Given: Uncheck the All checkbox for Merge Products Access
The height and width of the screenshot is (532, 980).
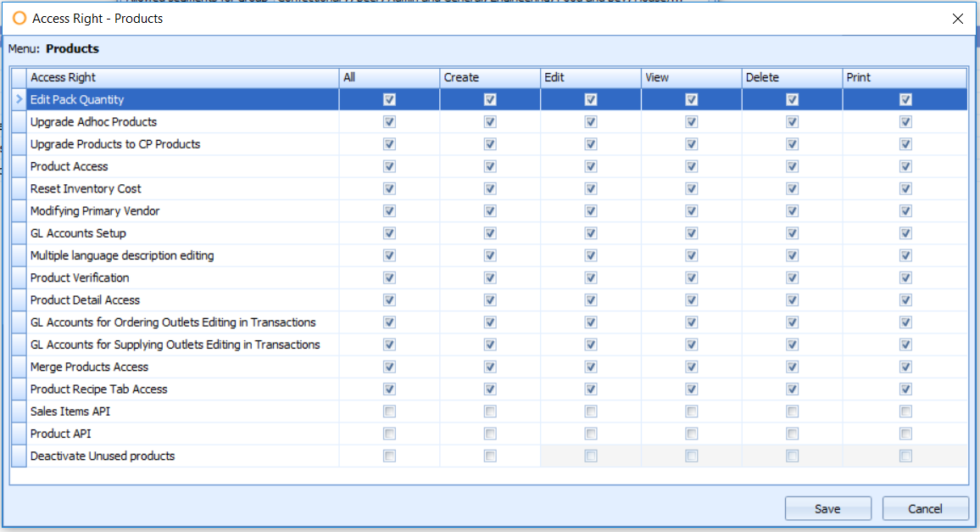Looking at the screenshot, I should click(388, 367).
